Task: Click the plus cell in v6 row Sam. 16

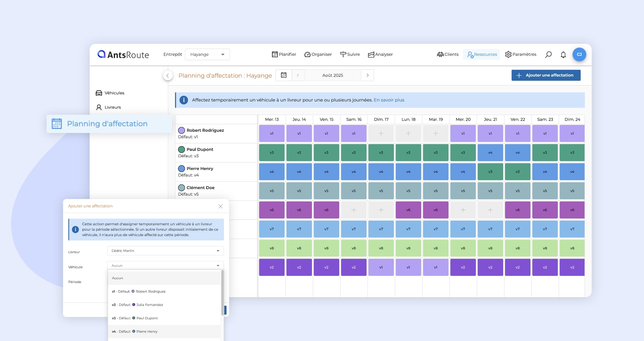Action: click(x=354, y=210)
